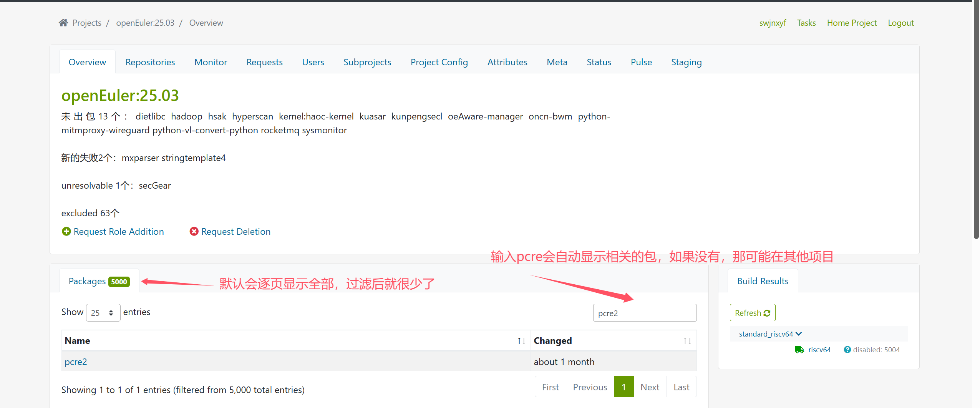Click the refresh arrows icon

tap(767, 313)
